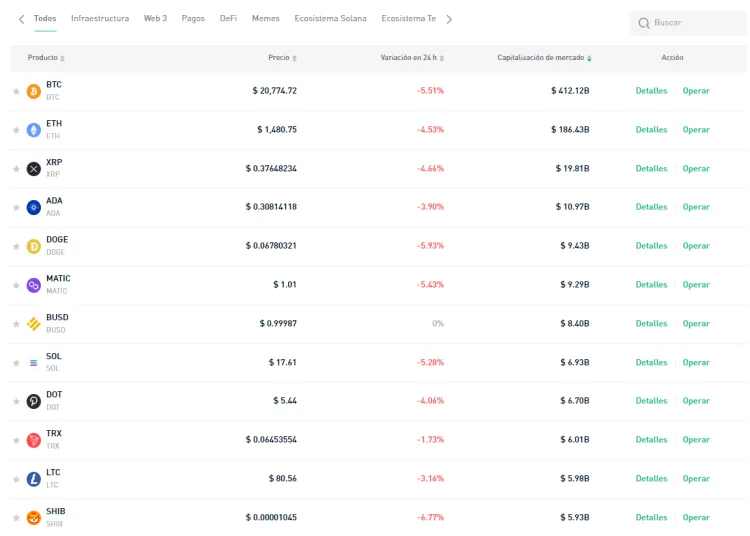
Task: Open Detalles for BTC
Action: 651,91
